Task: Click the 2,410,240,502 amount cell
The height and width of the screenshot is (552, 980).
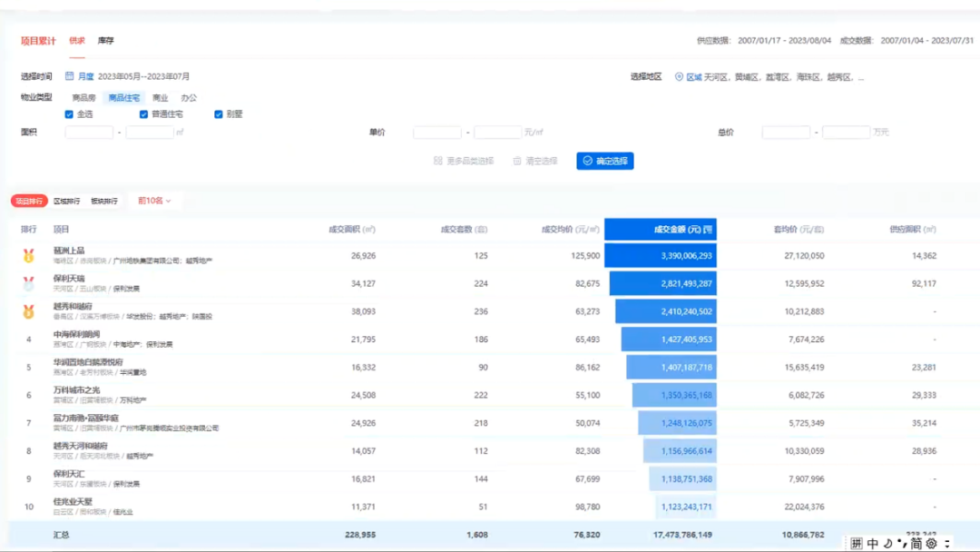Action: coord(666,311)
